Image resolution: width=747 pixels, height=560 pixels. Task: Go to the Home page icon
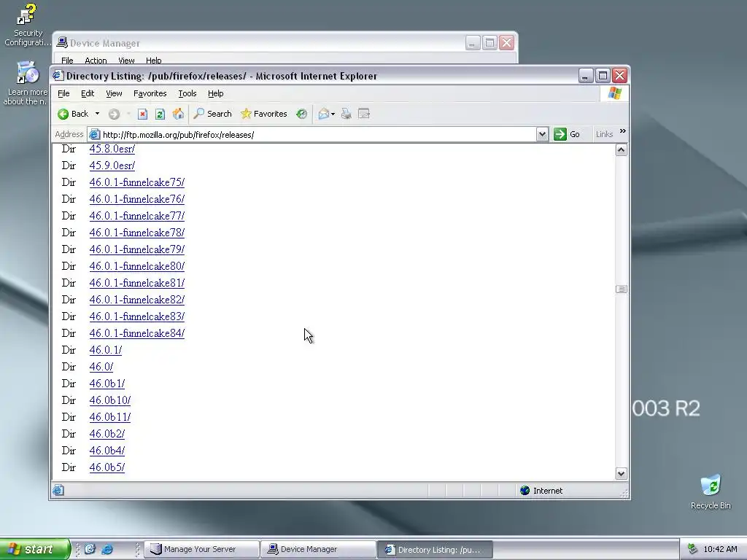(178, 114)
